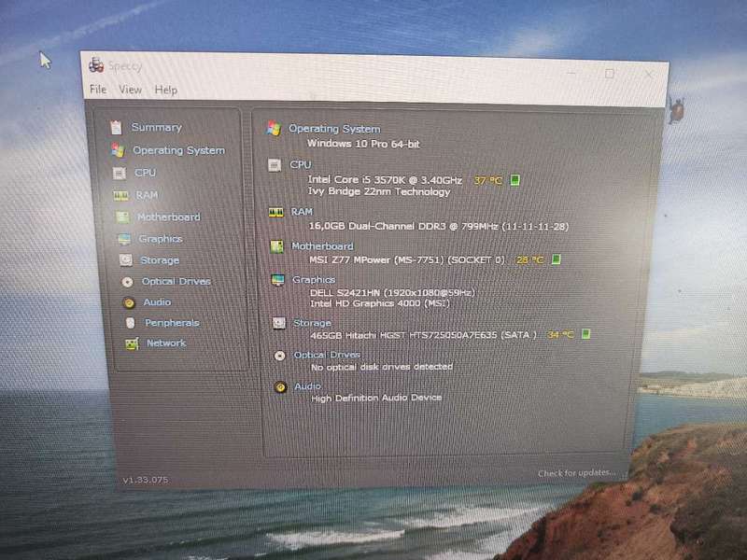
Task: Click the Optical Drives icon in summary panel
Action: pyautogui.click(x=279, y=356)
